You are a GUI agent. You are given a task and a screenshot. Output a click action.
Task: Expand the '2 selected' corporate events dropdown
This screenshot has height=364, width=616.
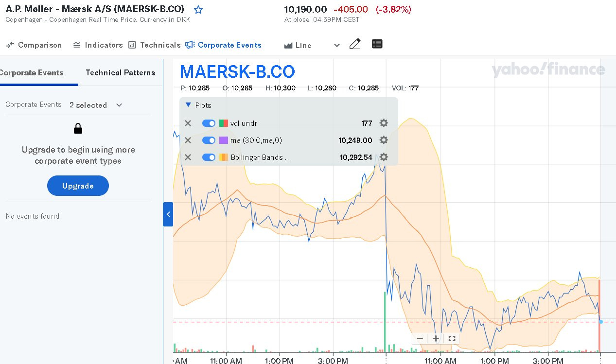click(x=96, y=105)
